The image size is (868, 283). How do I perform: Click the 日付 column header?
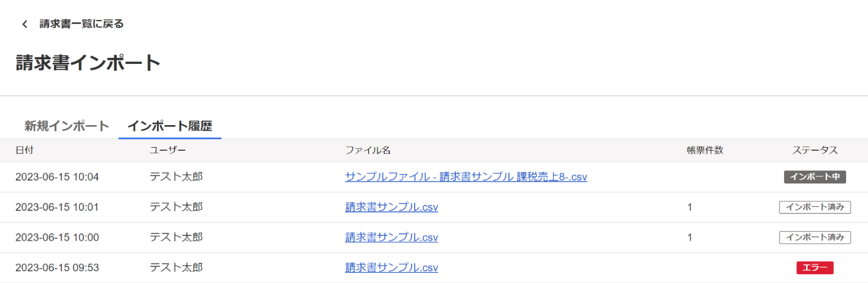click(25, 150)
